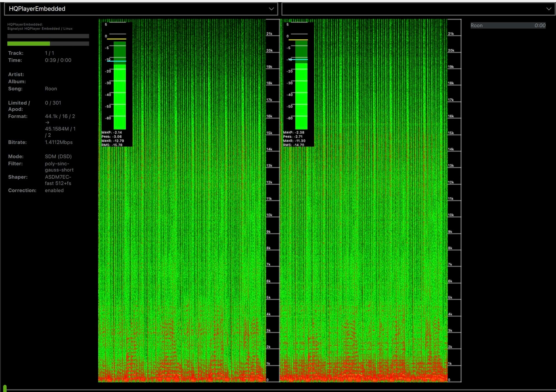Click chevron arrow of HQPlayerEmbedded selector
The width and height of the screenshot is (556, 392).
(x=271, y=9)
